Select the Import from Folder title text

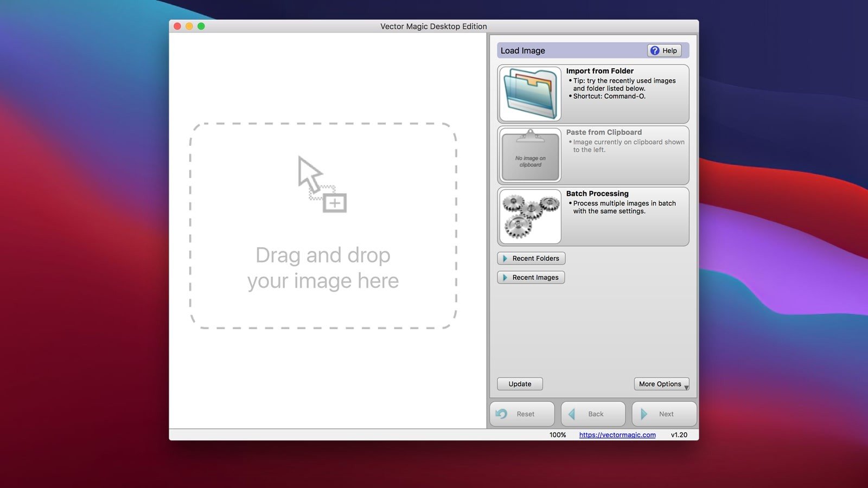(x=599, y=71)
